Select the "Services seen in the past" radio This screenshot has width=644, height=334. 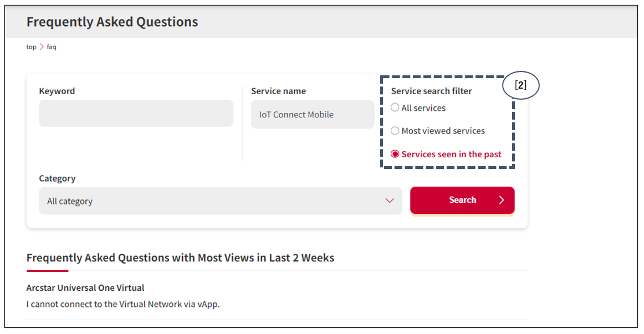point(395,155)
